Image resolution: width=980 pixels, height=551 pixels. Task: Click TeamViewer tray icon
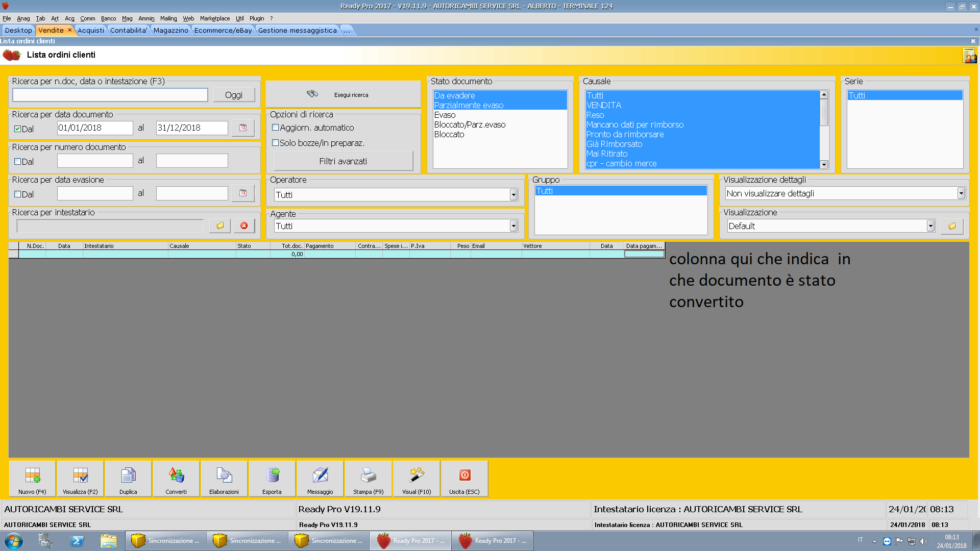click(x=887, y=541)
